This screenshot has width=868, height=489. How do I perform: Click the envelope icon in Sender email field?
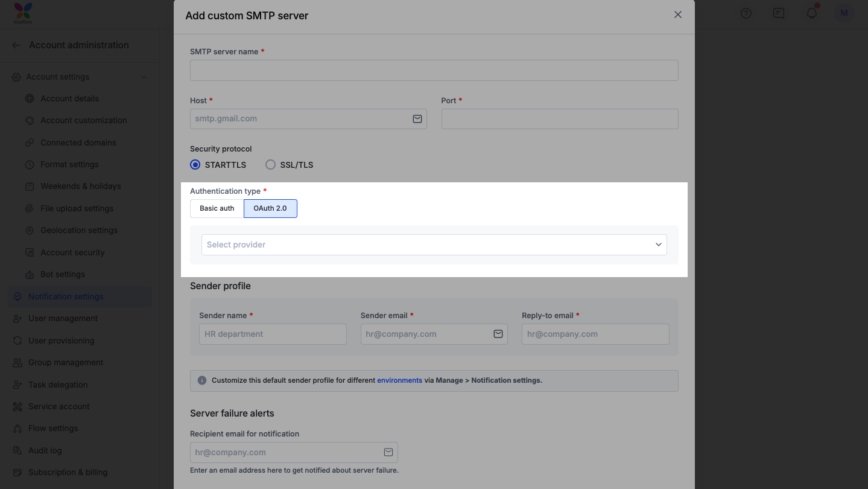(498, 334)
